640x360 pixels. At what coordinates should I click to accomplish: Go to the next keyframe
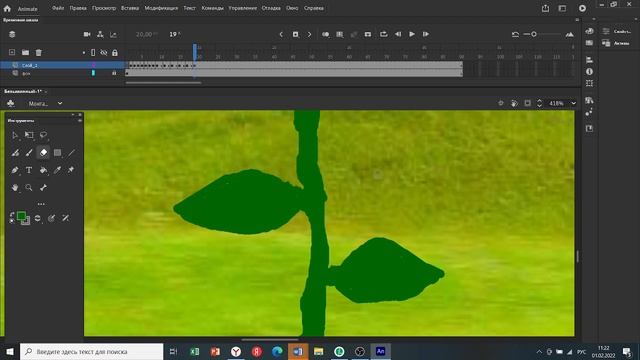(x=309, y=35)
